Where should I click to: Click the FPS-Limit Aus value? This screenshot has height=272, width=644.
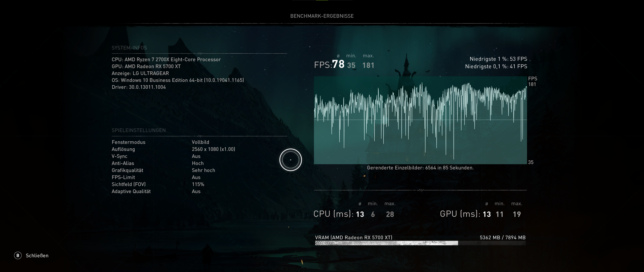pos(196,178)
